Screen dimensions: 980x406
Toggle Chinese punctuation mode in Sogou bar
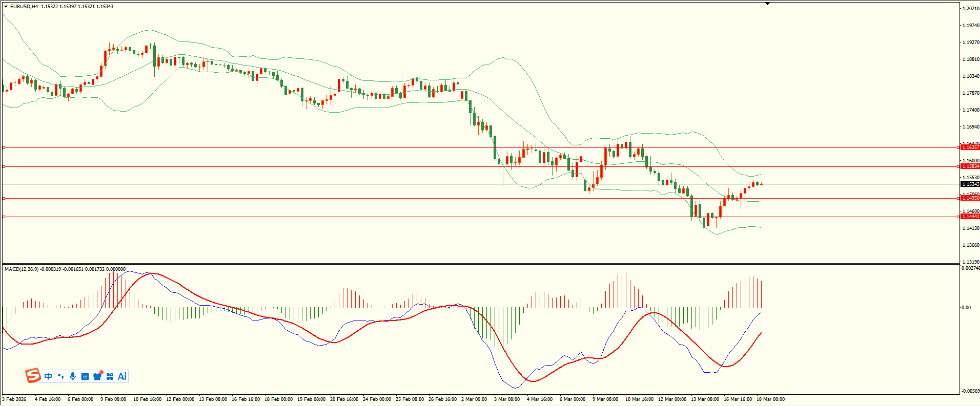(60, 376)
